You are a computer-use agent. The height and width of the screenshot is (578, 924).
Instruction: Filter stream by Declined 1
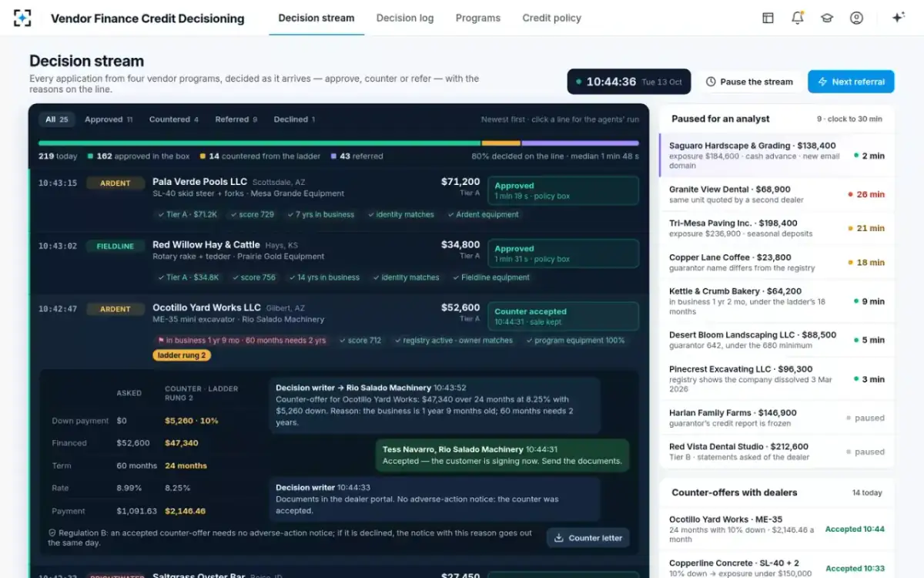(x=294, y=119)
